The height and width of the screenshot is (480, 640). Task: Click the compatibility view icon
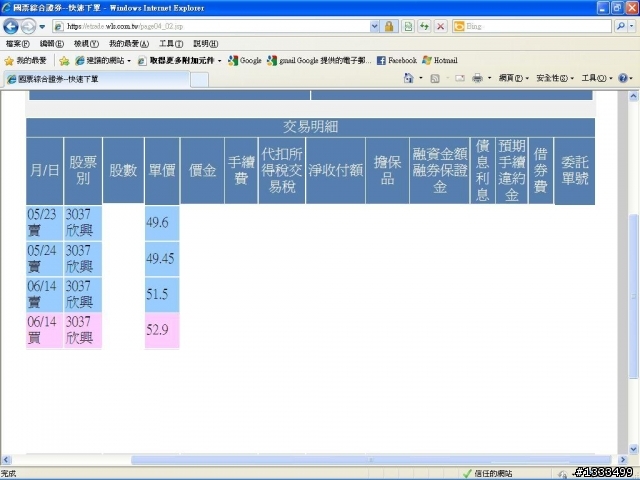coord(408,27)
